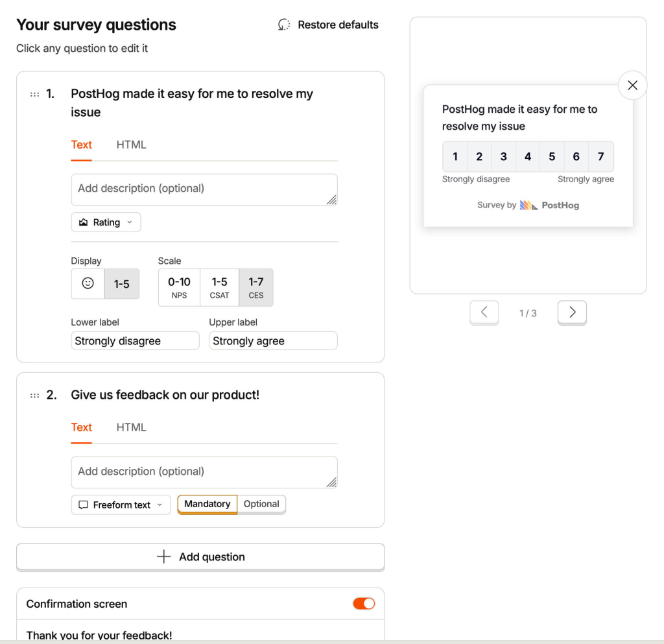Select rating 6 in the preview
Screen dimensions: 664x644
point(576,157)
